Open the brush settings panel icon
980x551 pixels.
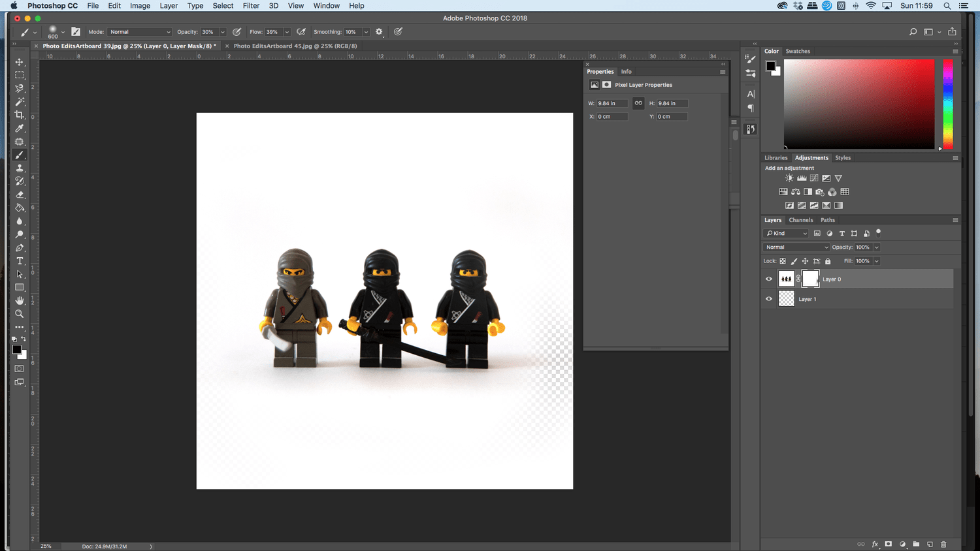[x=751, y=59]
